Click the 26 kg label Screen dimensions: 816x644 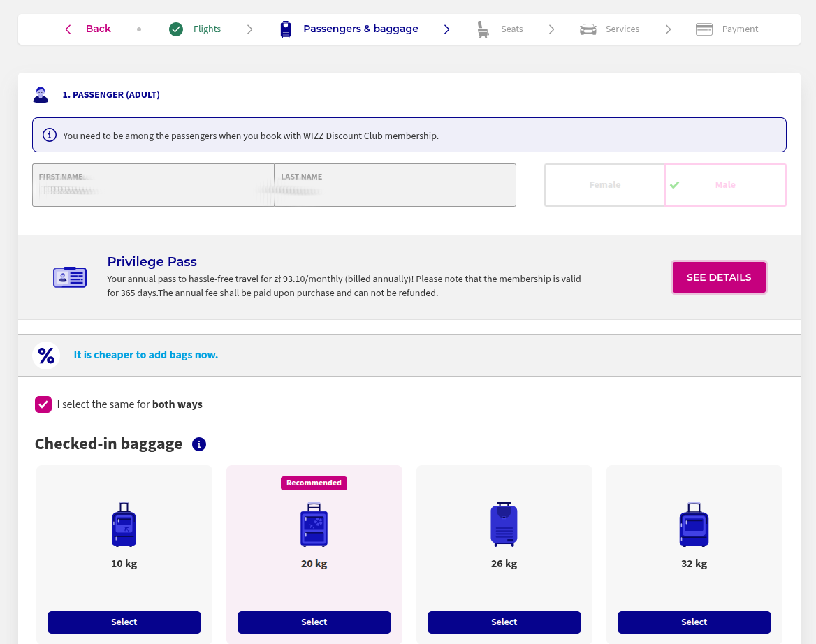[x=504, y=564]
